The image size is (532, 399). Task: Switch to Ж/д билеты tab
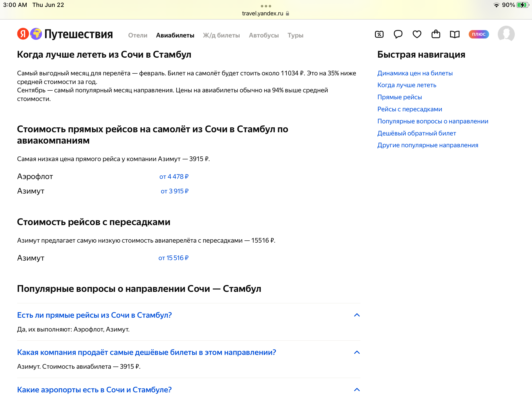(221, 35)
